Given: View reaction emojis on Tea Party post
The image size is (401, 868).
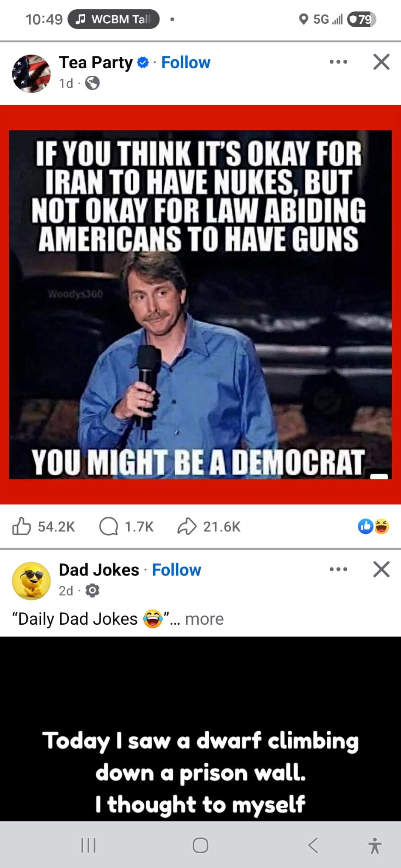Looking at the screenshot, I should [x=373, y=526].
